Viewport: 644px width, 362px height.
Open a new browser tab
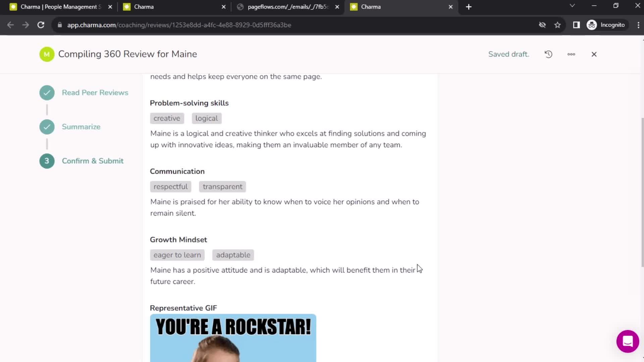469,7
